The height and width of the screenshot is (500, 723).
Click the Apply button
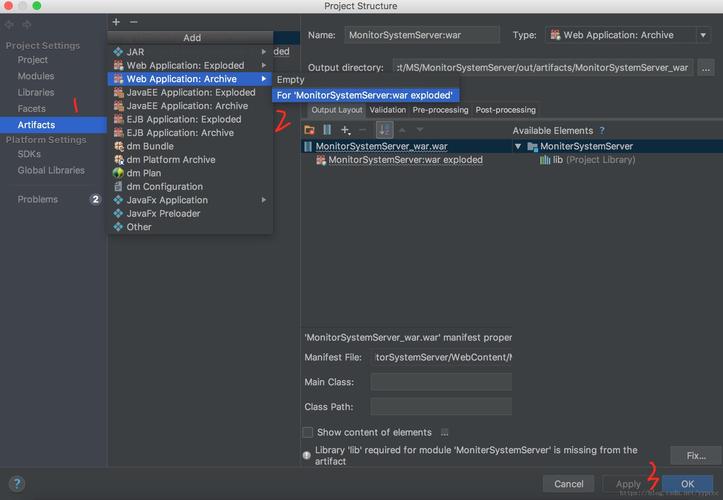pyautogui.click(x=628, y=484)
